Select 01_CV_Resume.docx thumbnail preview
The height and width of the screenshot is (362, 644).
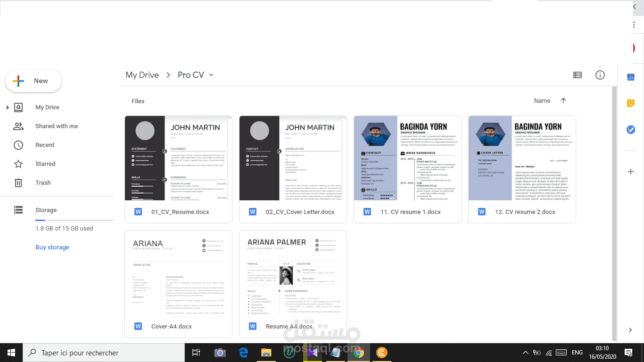[x=178, y=158]
